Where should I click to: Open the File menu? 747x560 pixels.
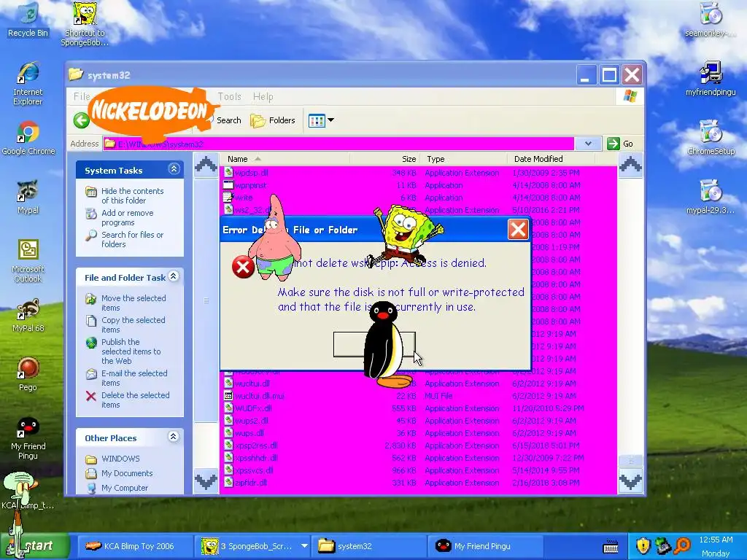[x=82, y=97]
